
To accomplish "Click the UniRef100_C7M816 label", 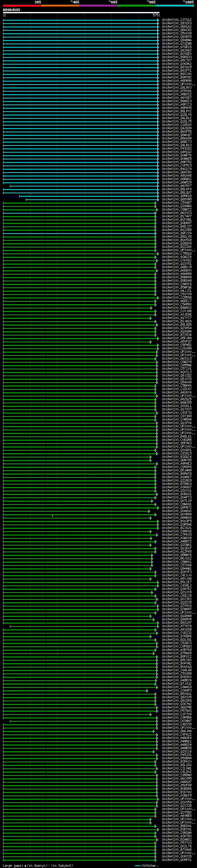I will point(176,253).
